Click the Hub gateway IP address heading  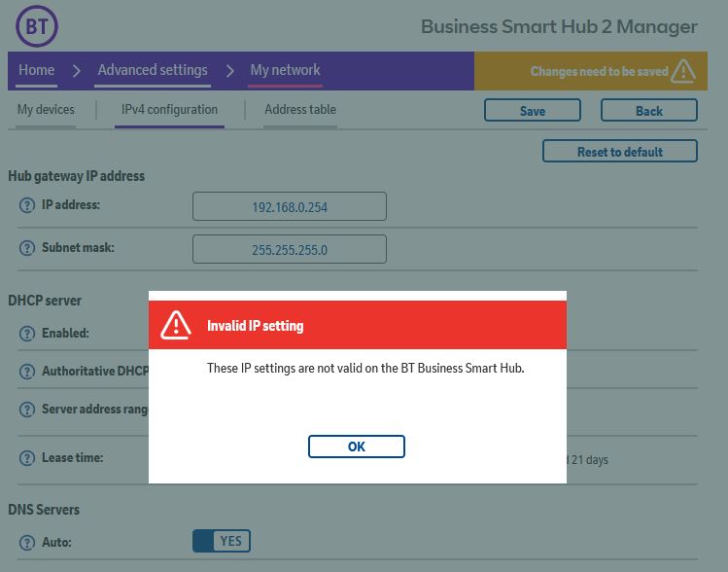[76, 176]
